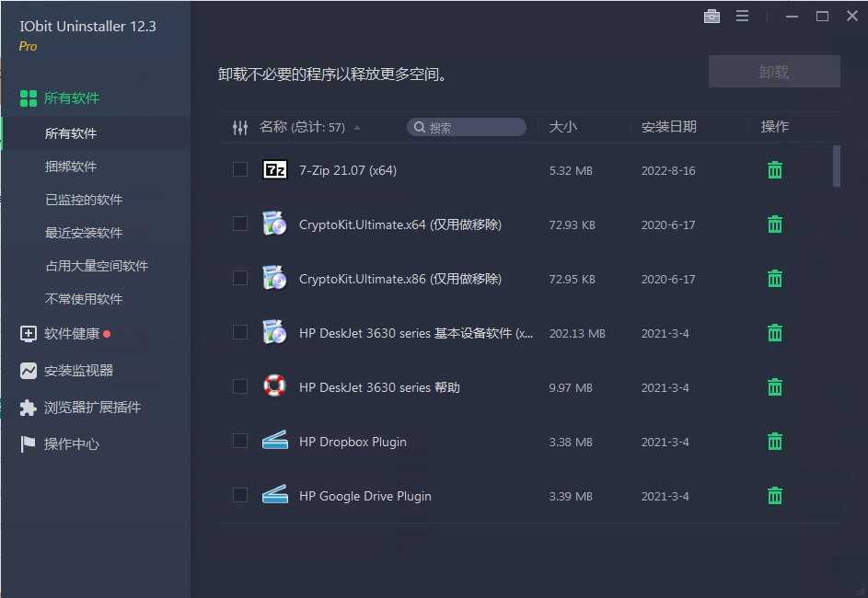Click the 5.32 MB size value
868x598 pixels.
pyautogui.click(x=570, y=171)
